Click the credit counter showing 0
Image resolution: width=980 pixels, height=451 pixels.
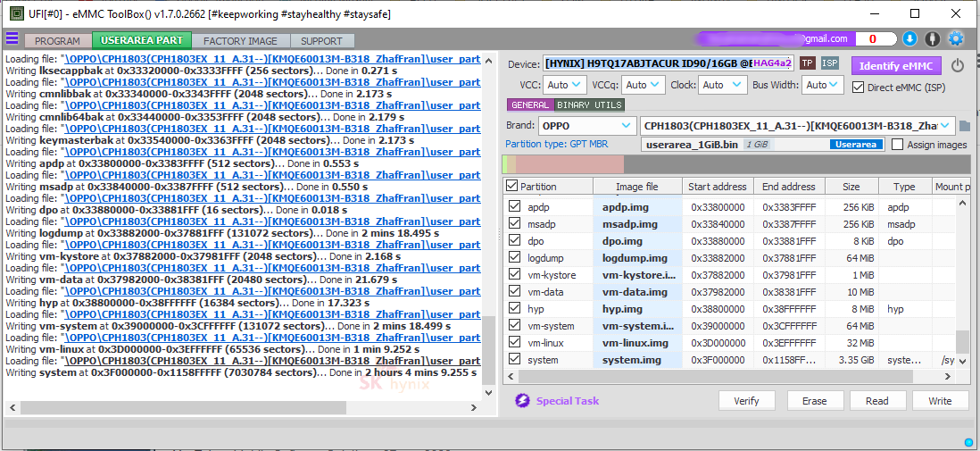[873, 38]
